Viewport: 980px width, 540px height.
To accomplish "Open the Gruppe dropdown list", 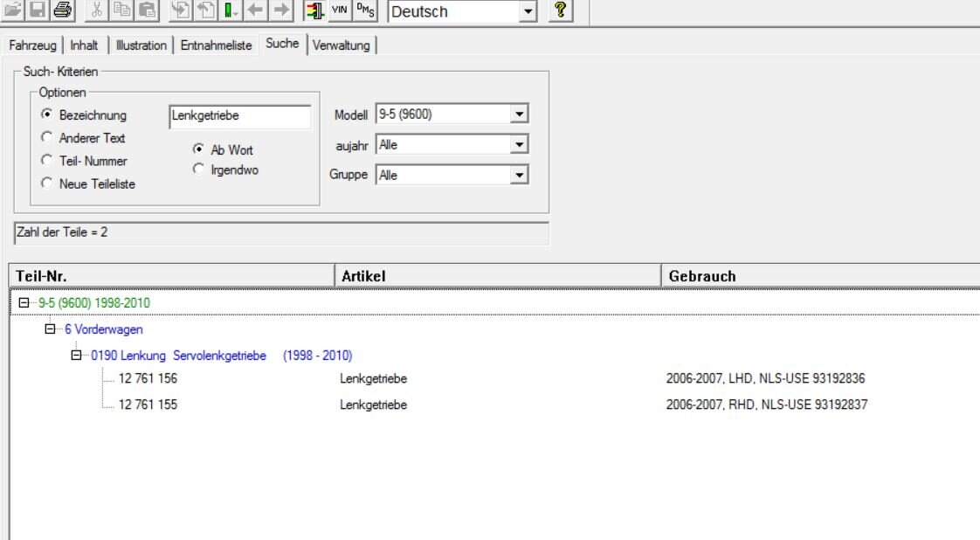I will (x=520, y=176).
